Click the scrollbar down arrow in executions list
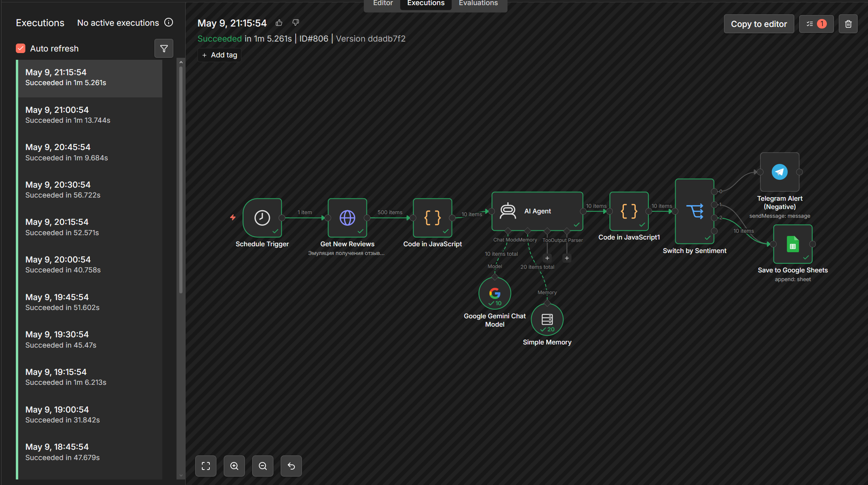 [181, 475]
